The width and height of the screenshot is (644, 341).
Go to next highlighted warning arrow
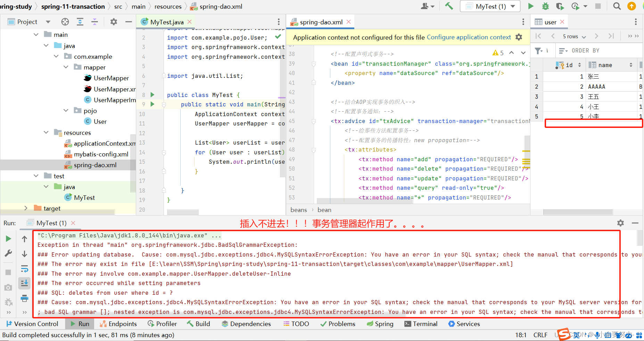[x=523, y=53]
